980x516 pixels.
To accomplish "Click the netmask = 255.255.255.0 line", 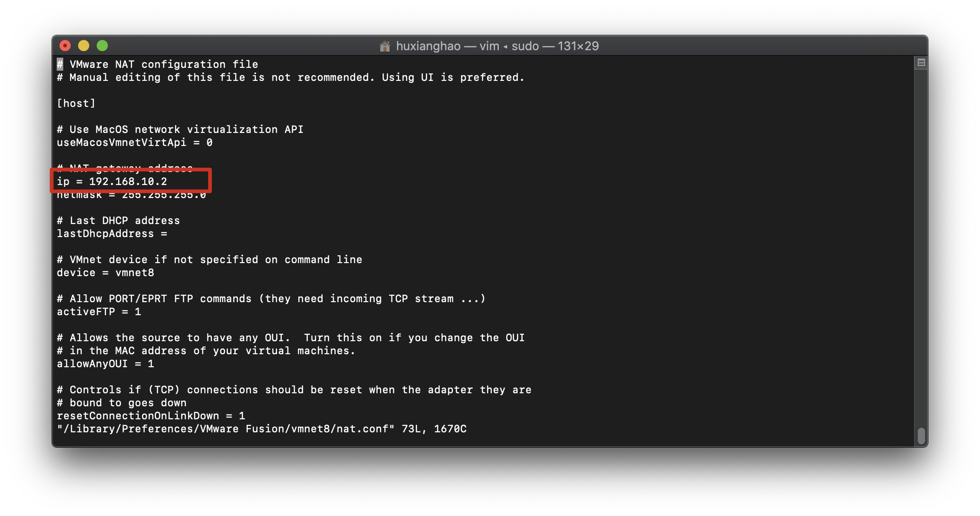I will pyautogui.click(x=131, y=195).
